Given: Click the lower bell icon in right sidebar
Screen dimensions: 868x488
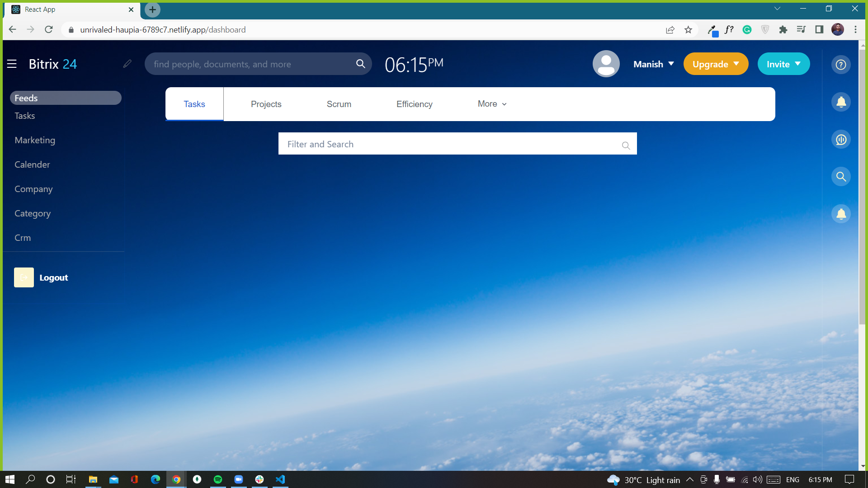Looking at the screenshot, I should [841, 214].
